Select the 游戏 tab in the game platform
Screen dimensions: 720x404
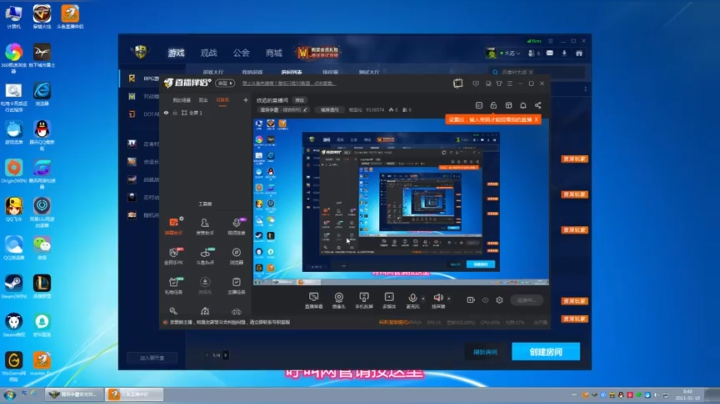[x=176, y=53]
